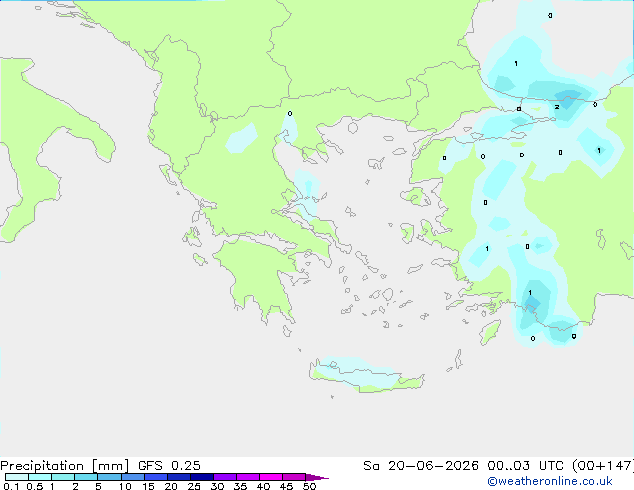
Task: Click the 'Sa 20-06-2026' date text
Action: point(421,466)
